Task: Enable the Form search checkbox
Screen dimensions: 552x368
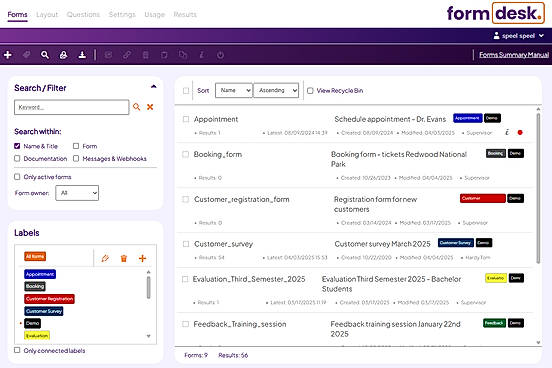Action: [x=76, y=146]
